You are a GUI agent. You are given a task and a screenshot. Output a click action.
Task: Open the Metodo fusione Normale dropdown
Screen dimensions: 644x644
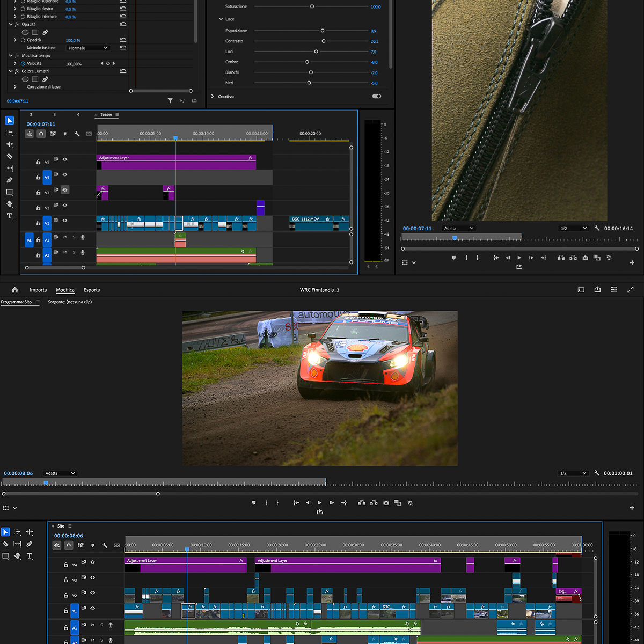(89, 48)
